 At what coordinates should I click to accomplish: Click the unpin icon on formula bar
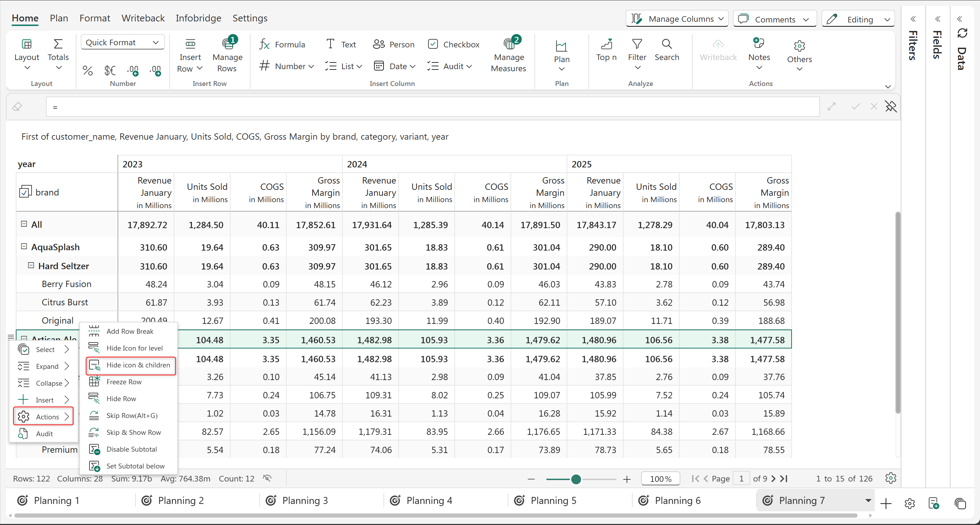click(x=891, y=107)
